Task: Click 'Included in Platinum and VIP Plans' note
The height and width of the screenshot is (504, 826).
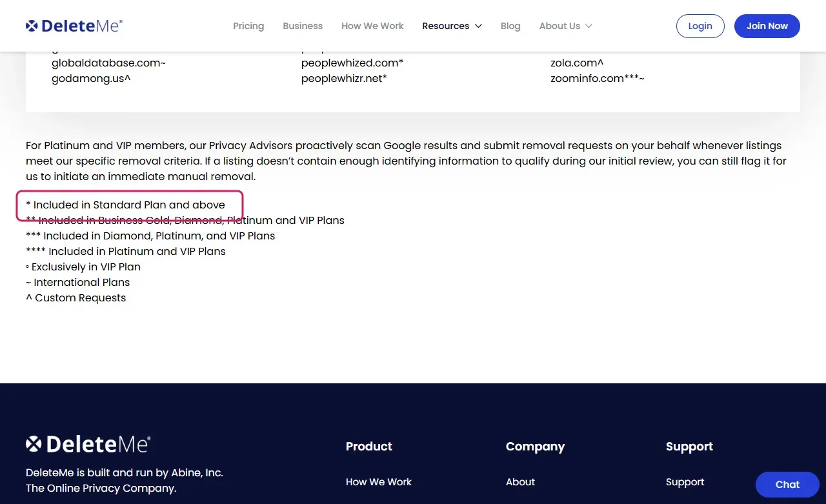Action: click(126, 251)
